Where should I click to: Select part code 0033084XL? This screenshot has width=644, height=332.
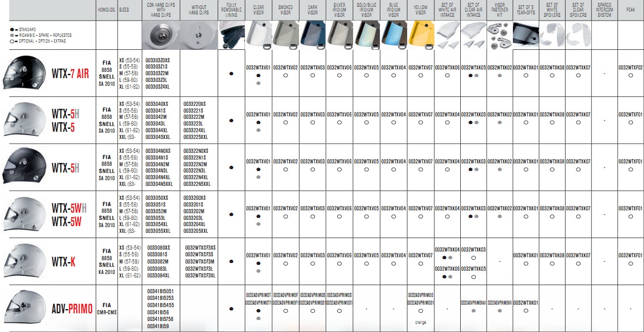[159, 275]
